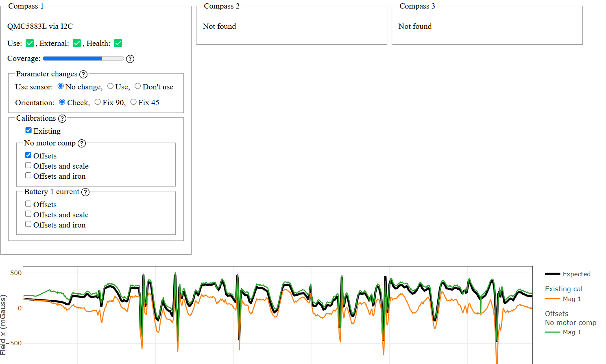The image size is (606, 364).
Task: Enable Battery 1 current Offsets checkbox
Action: click(28, 204)
